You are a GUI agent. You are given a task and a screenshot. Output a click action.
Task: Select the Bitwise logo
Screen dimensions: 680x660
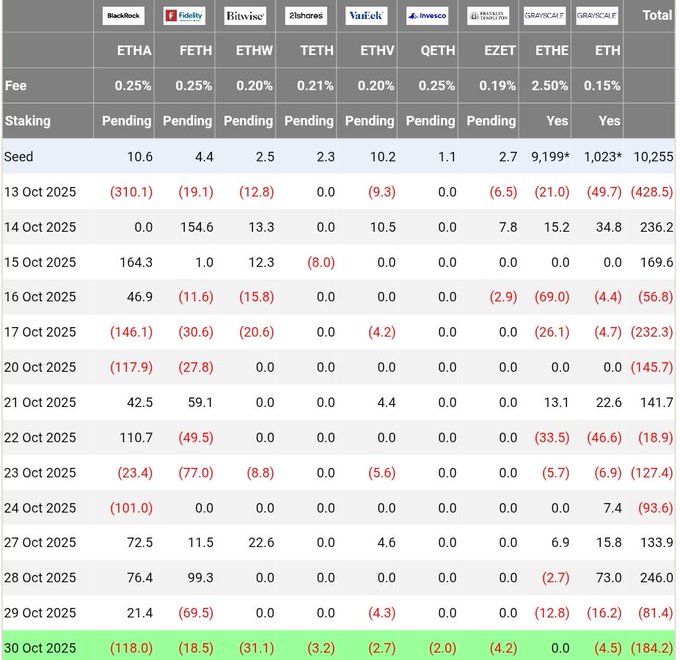click(247, 16)
